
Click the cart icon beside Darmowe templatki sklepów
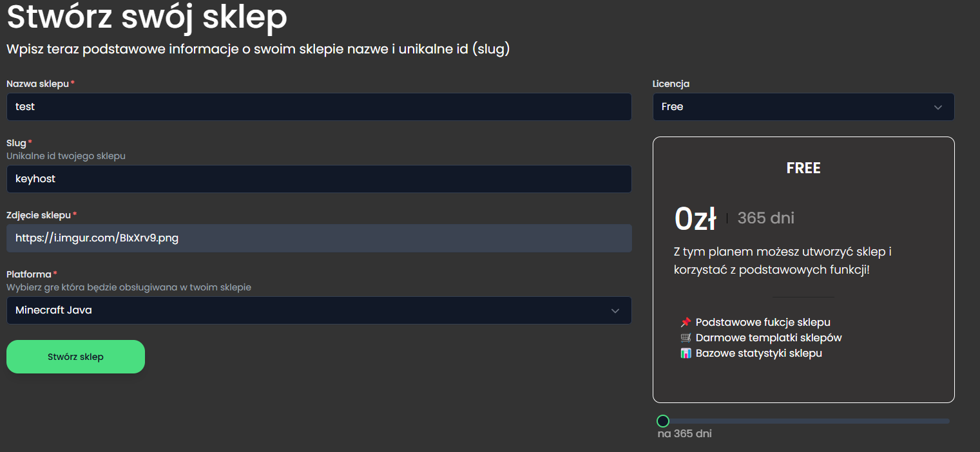click(x=686, y=338)
